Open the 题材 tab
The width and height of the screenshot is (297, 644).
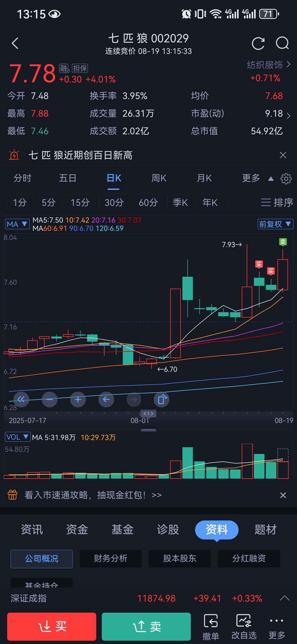(x=265, y=529)
